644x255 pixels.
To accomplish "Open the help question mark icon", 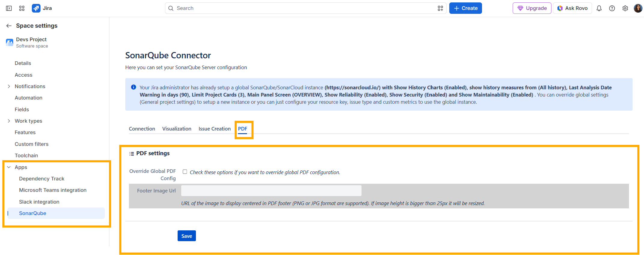I will click(x=612, y=8).
